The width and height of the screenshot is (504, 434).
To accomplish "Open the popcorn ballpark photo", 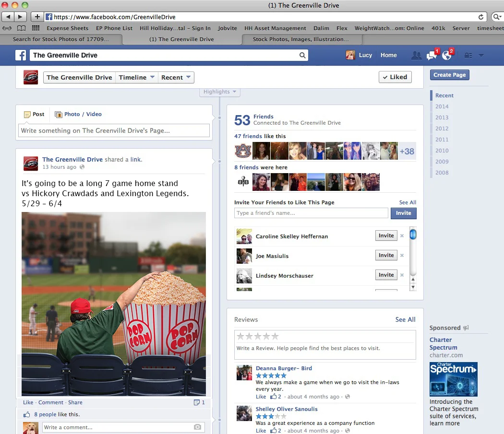I will [114, 304].
